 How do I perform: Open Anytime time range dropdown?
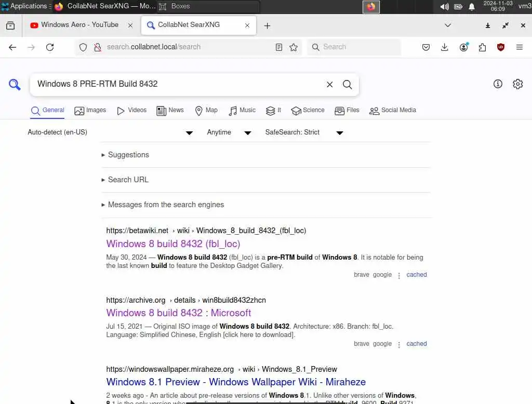click(x=229, y=132)
